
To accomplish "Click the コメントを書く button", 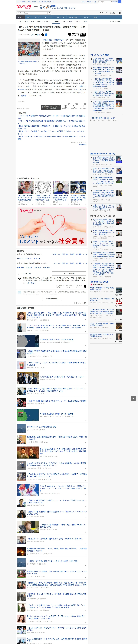I will [x=69, y=273].
